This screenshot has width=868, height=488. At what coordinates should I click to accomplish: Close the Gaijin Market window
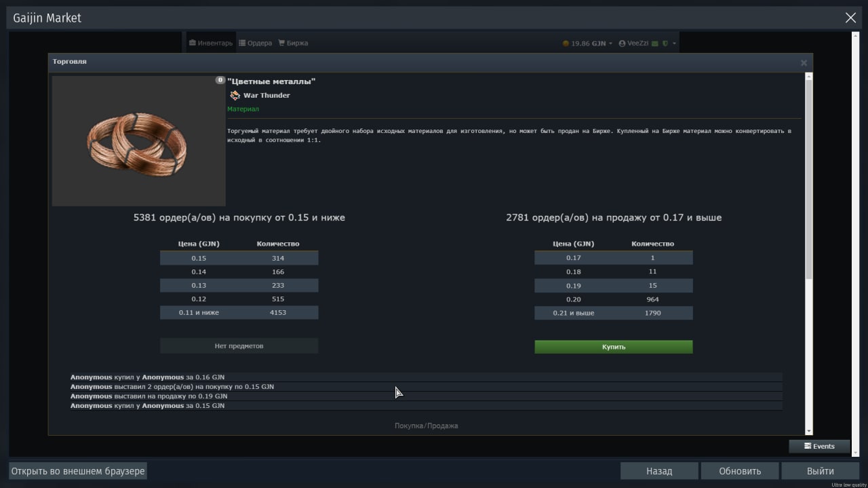pyautogui.click(x=850, y=18)
